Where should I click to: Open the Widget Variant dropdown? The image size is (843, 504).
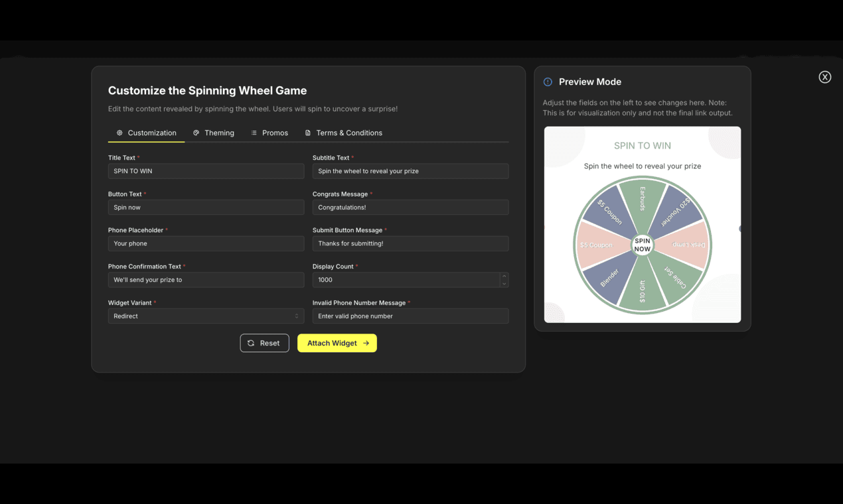206,316
